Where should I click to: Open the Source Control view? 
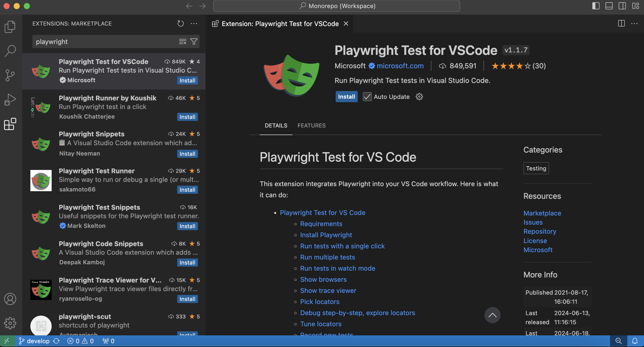10,75
